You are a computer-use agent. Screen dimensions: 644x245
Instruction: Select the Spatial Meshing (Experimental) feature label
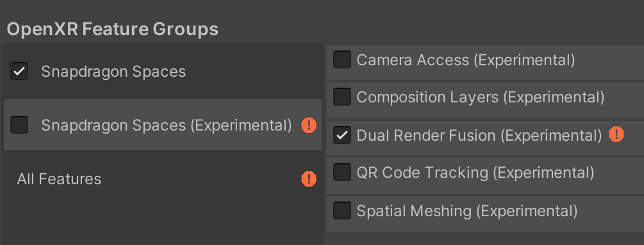(467, 211)
